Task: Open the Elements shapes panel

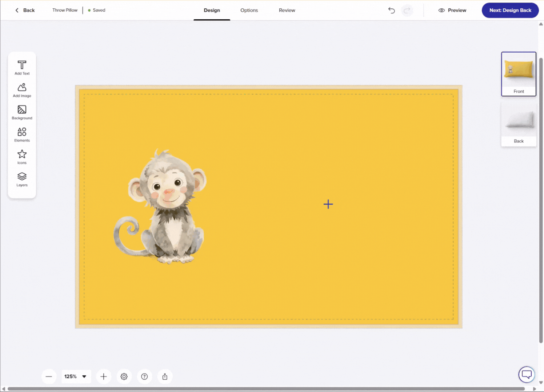Action: click(22, 135)
